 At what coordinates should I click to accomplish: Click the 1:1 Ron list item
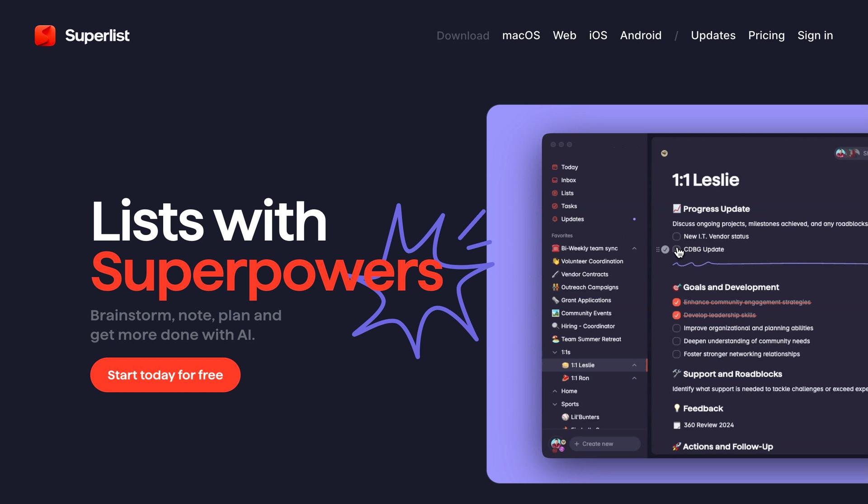(x=580, y=377)
